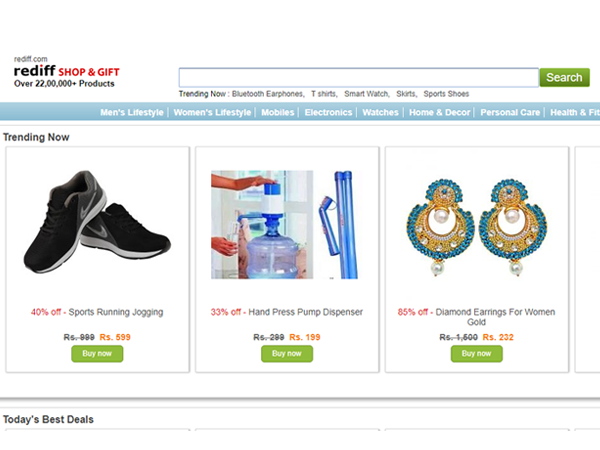
Task: Go to the Electronics category
Action: (328, 112)
